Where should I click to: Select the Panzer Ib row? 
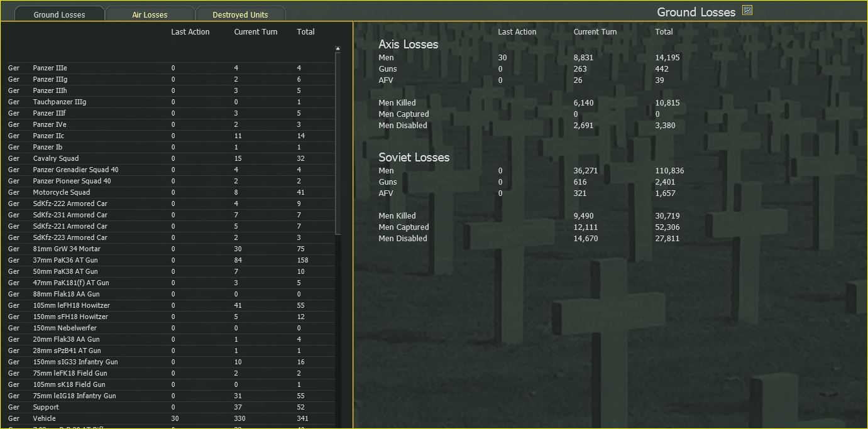click(170, 147)
